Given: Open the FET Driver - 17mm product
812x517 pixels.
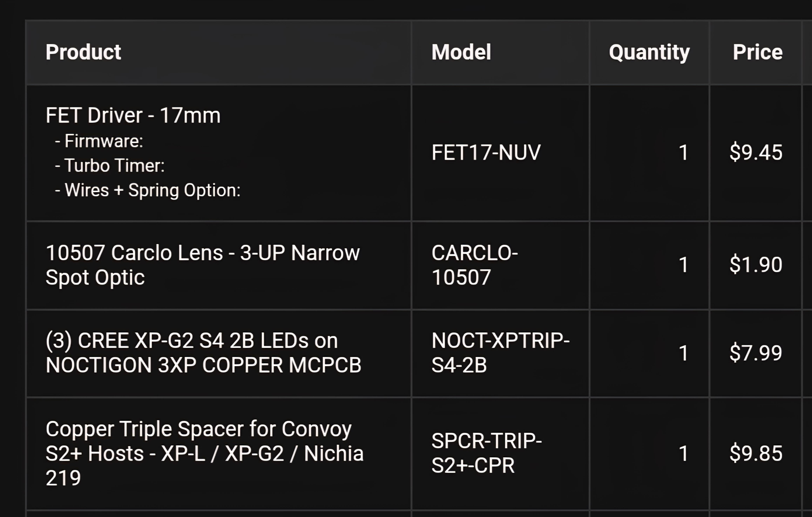Looking at the screenshot, I should 133,115.
